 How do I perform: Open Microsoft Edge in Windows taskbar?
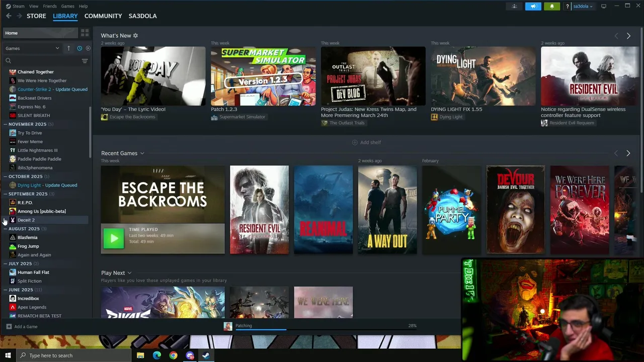coord(157,355)
